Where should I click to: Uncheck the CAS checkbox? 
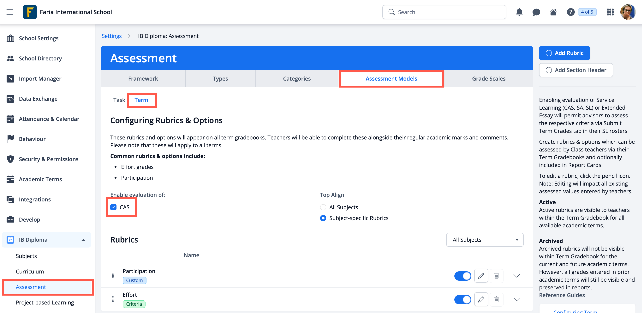(x=113, y=207)
